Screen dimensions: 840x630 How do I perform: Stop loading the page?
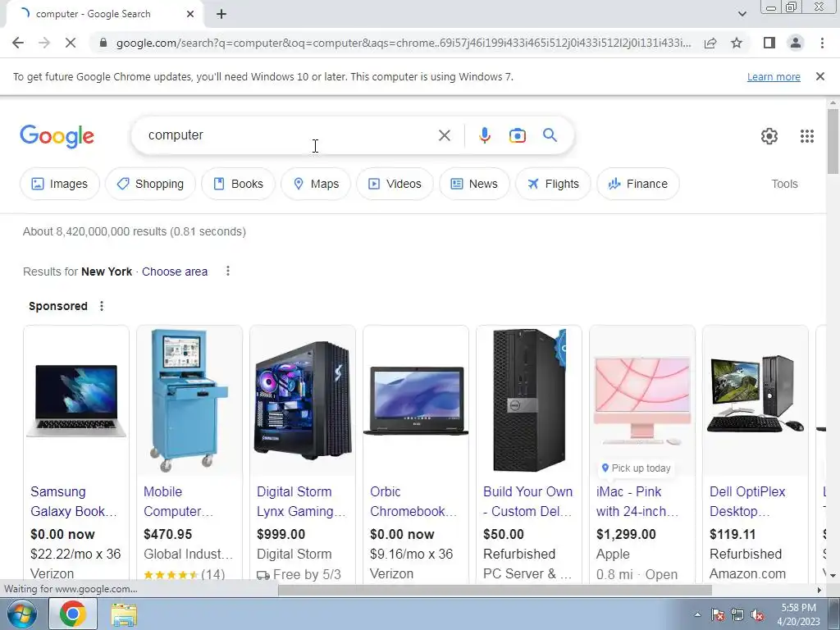[x=71, y=43]
